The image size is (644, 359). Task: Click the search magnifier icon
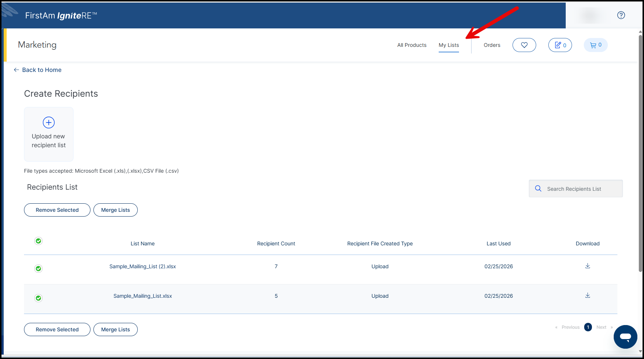(x=538, y=189)
